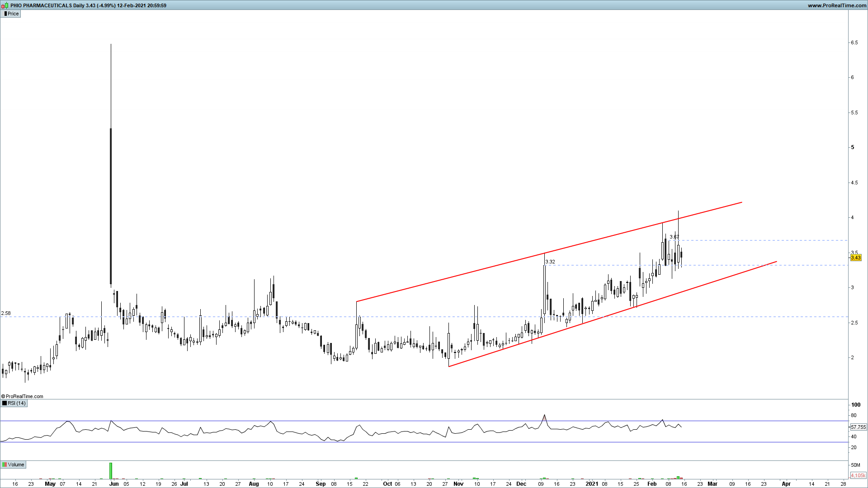The image size is (868, 488).
Task: Click the 3.67 price level label
Action: click(x=674, y=237)
